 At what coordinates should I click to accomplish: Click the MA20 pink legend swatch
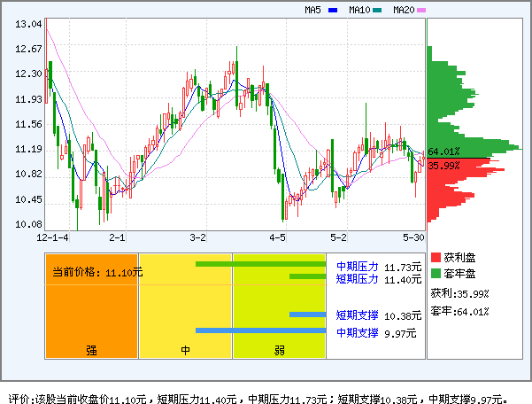pos(421,10)
